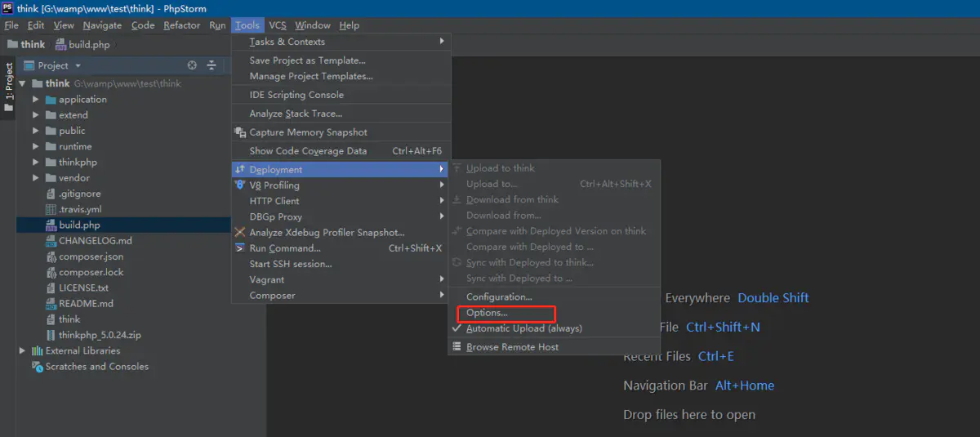Open the Project view dropdown arrow
980x437 pixels.
(78, 65)
